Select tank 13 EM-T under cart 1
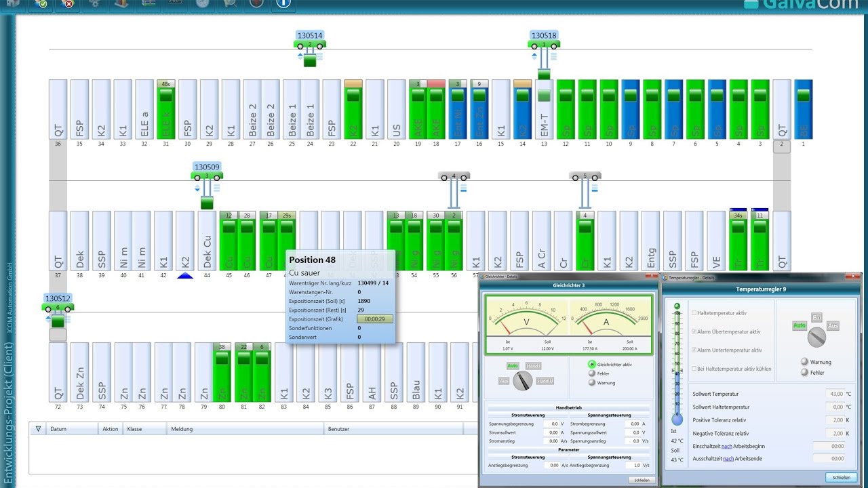The height and width of the screenshot is (488, 868). (544, 110)
